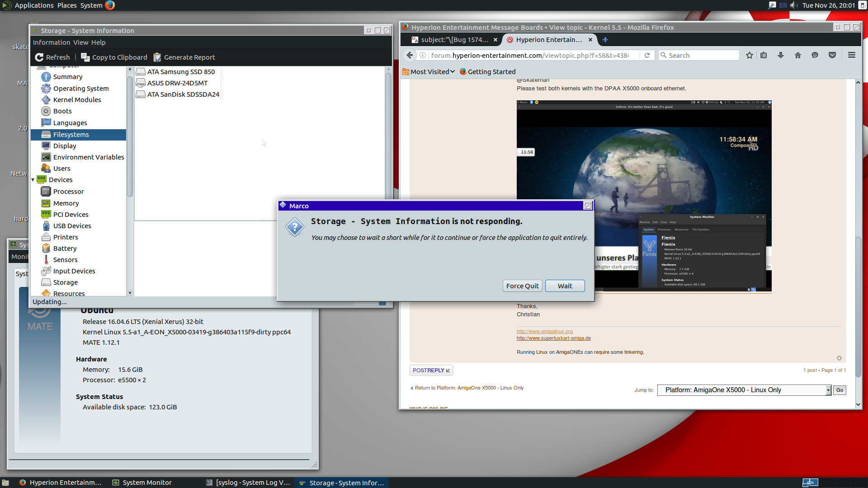Select the Filesystems row in the sidebar
The width and height of the screenshot is (868, 488).
pyautogui.click(x=78, y=135)
